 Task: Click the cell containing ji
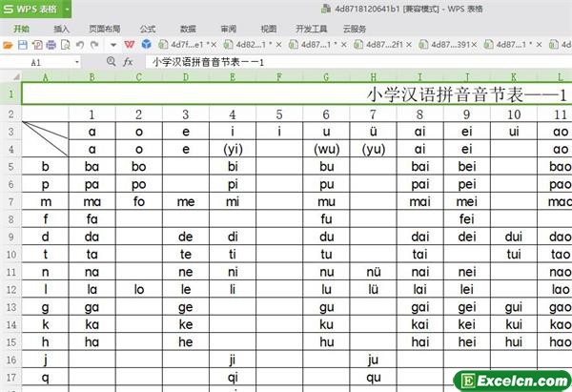(x=233, y=360)
